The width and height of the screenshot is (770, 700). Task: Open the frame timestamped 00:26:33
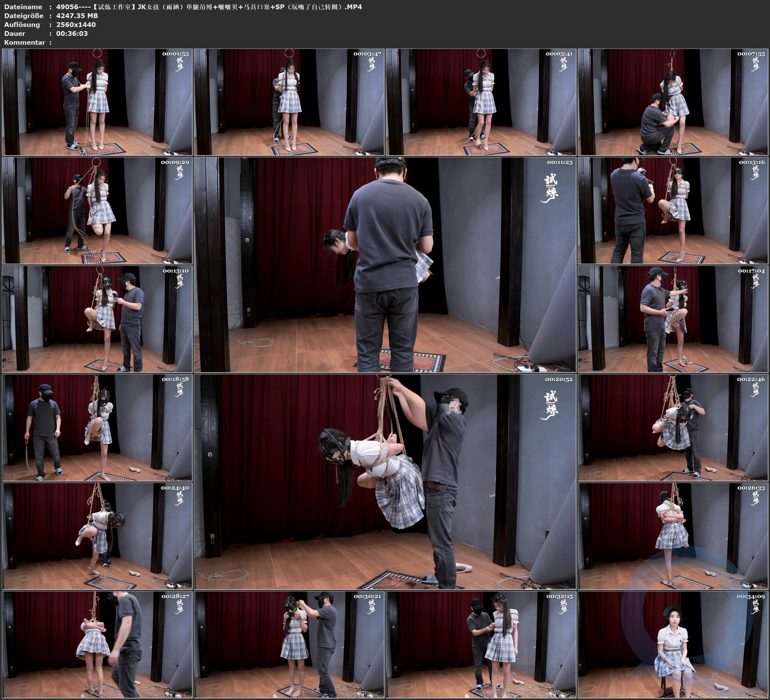pos(673,536)
